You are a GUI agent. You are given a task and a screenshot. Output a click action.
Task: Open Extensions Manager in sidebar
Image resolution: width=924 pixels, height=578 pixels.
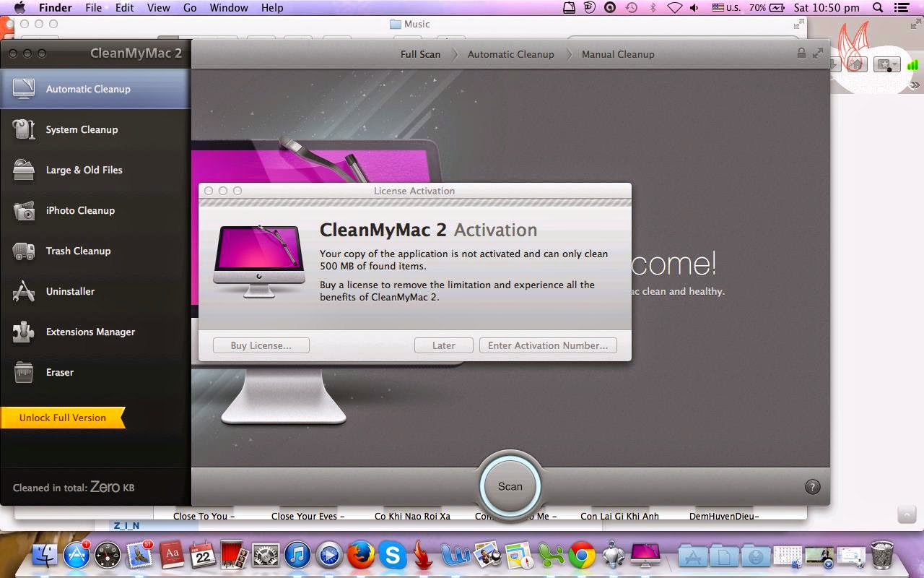click(95, 332)
